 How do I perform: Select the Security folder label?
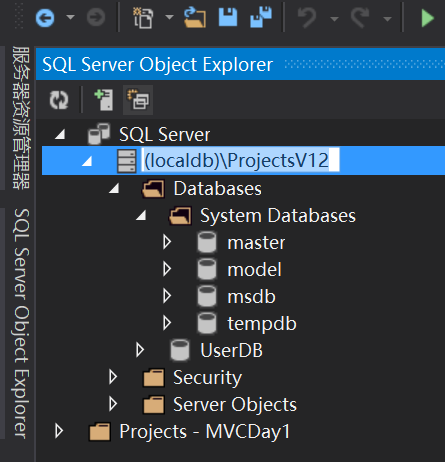[x=207, y=378]
